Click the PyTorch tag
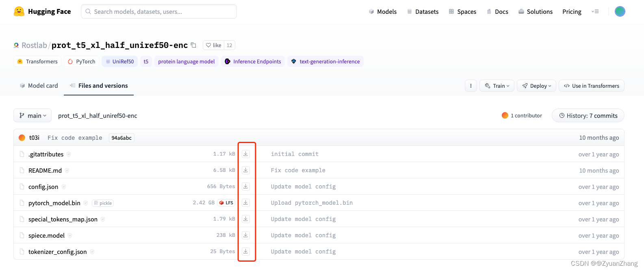 coord(81,61)
